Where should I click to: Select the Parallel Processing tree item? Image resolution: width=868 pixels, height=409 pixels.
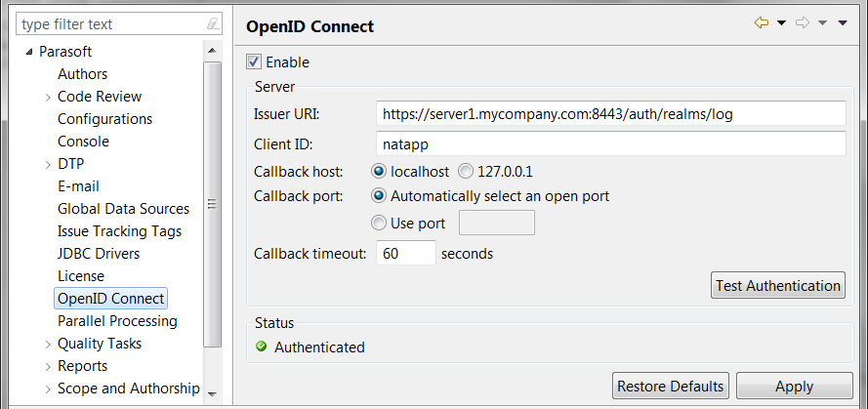117,321
